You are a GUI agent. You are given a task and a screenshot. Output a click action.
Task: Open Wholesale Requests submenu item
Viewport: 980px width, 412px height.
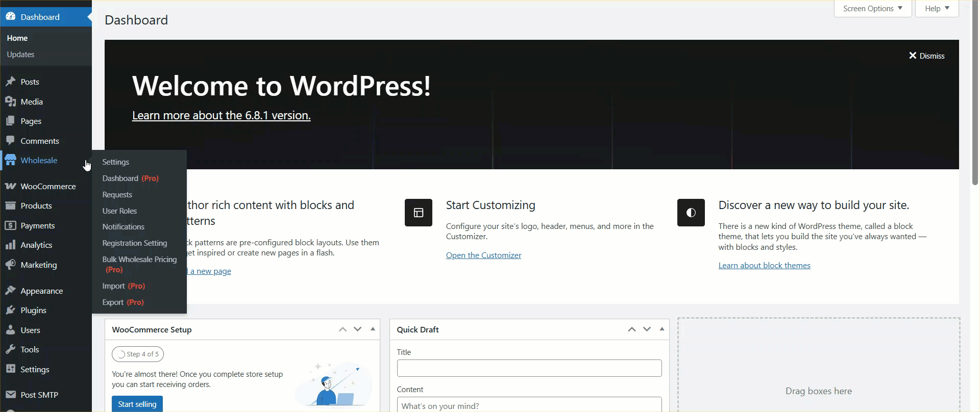click(x=117, y=195)
